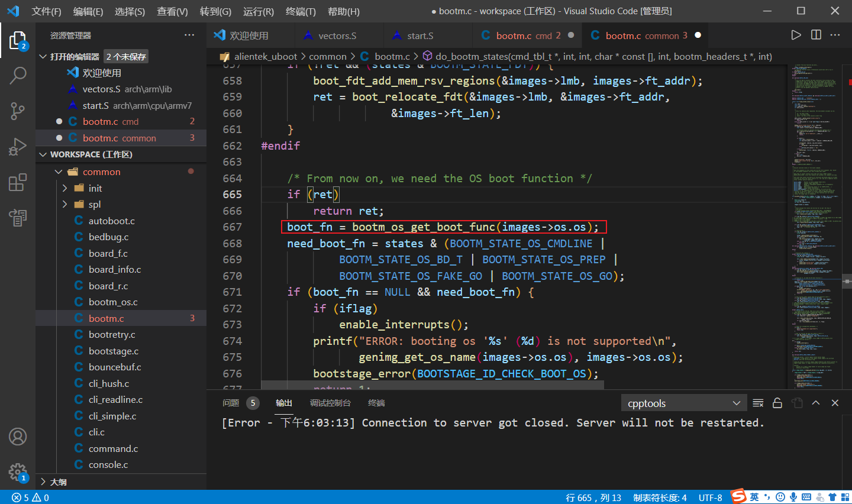The image size is (852, 504).
Task: Open the Remote Explorer icon in activity bar
Action: (x=18, y=218)
